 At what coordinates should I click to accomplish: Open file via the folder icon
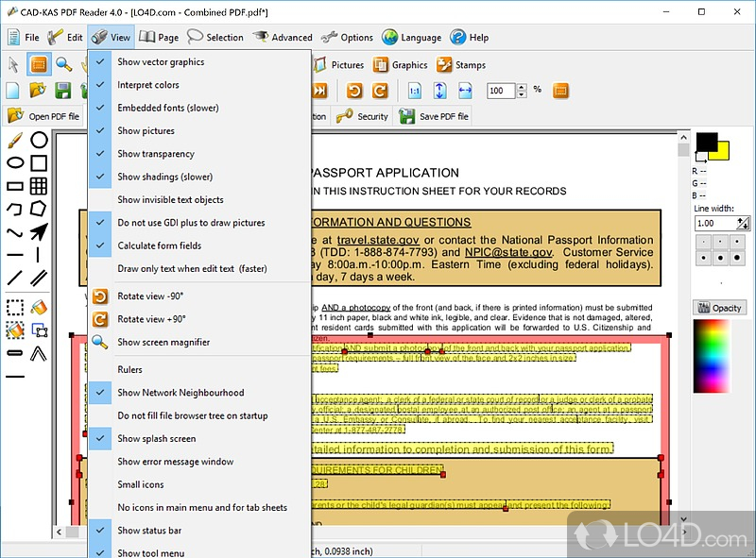[38, 91]
